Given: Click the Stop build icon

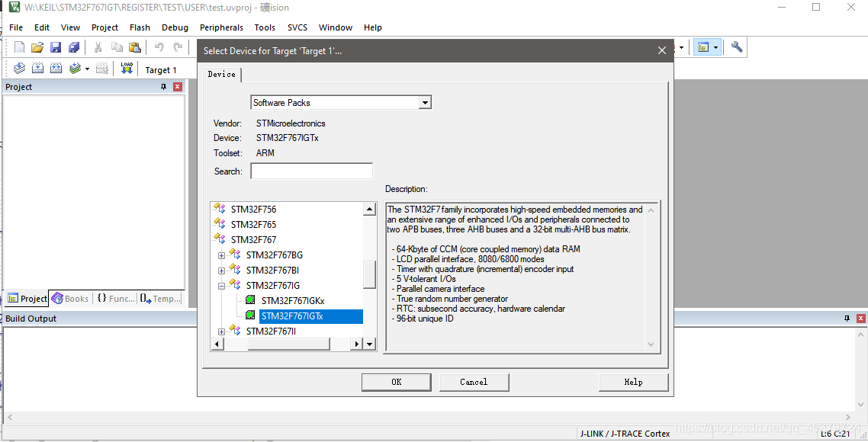Looking at the screenshot, I should point(102,69).
